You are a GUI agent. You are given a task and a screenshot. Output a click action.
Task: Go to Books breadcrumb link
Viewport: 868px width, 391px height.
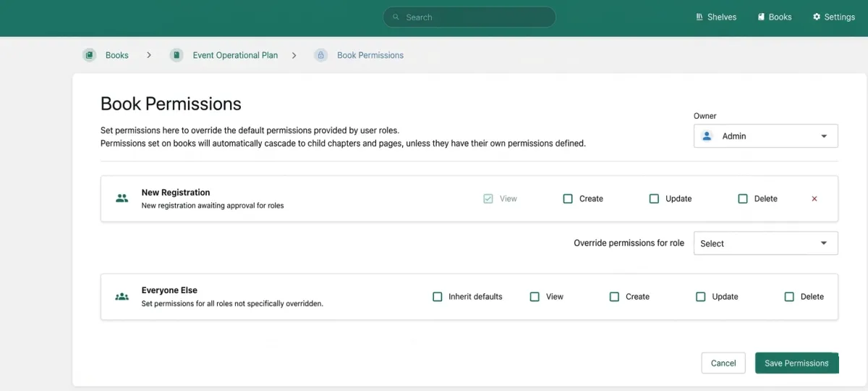point(117,55)
